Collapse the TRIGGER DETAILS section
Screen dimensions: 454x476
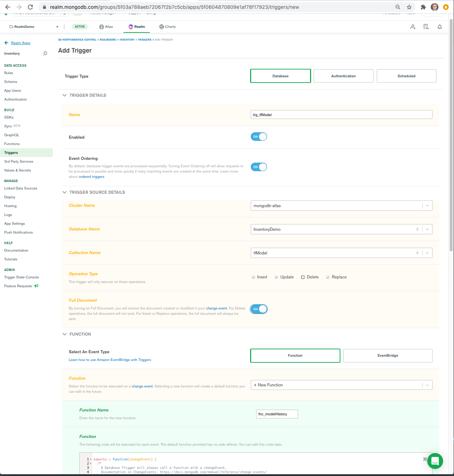point(65,95)
